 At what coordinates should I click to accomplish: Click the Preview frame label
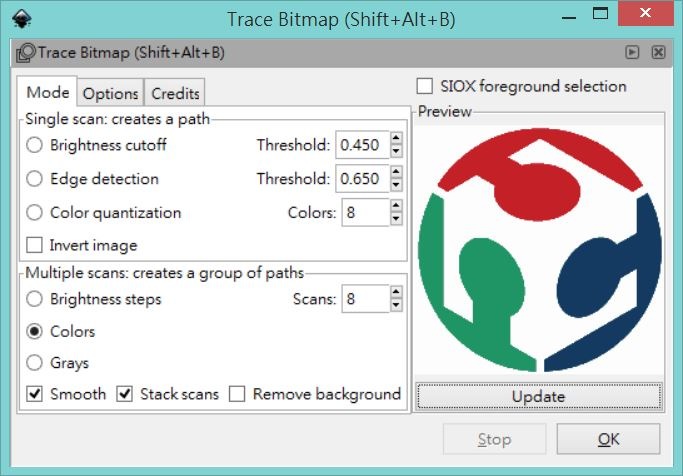(x=444, y=111)
